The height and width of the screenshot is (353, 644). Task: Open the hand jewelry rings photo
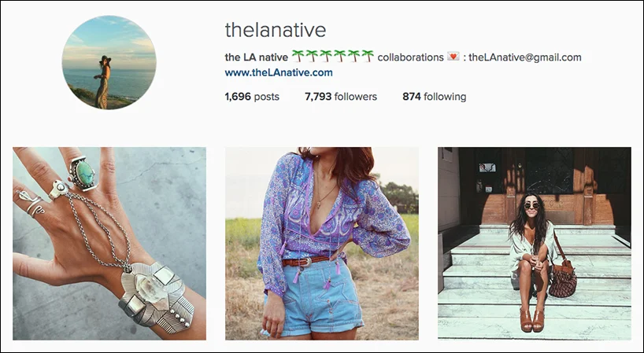tap(109, 244)
